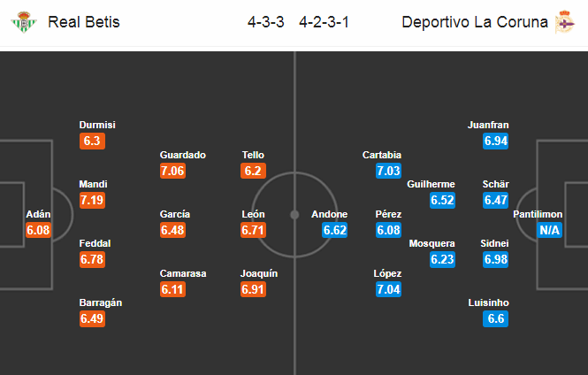Select Guardado's 7.06 rating badge
The width and height of the screenshot is (588, 375).
172,171
